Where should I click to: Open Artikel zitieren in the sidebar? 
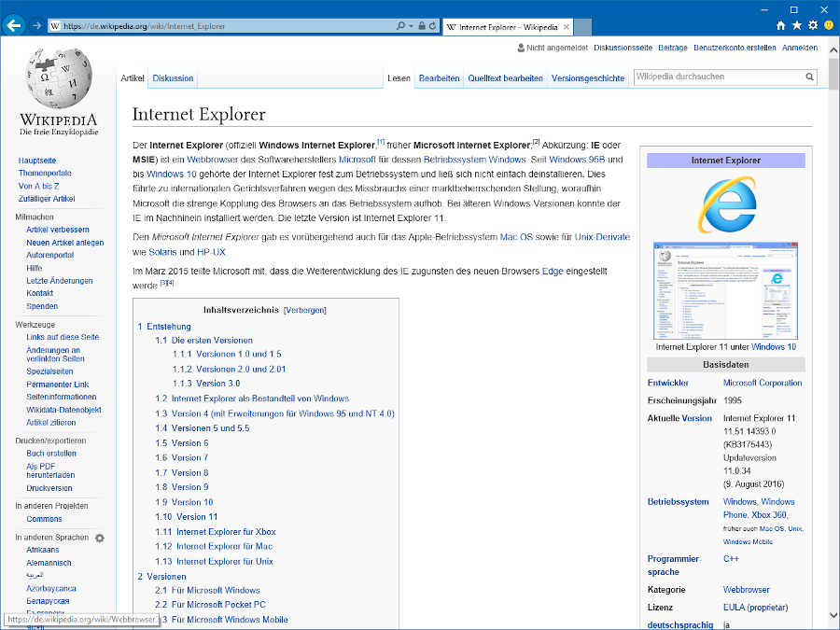pyautogui.click(x=51, y=423)
